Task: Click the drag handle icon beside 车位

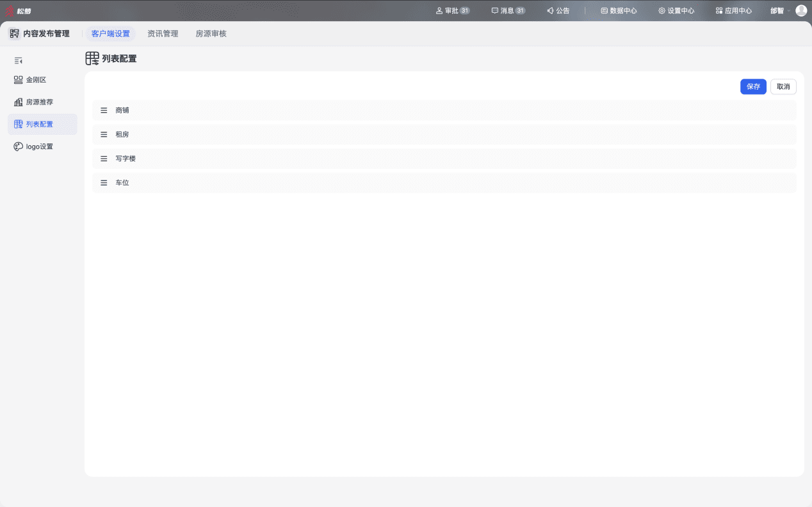Action: [x=104, y=182]
